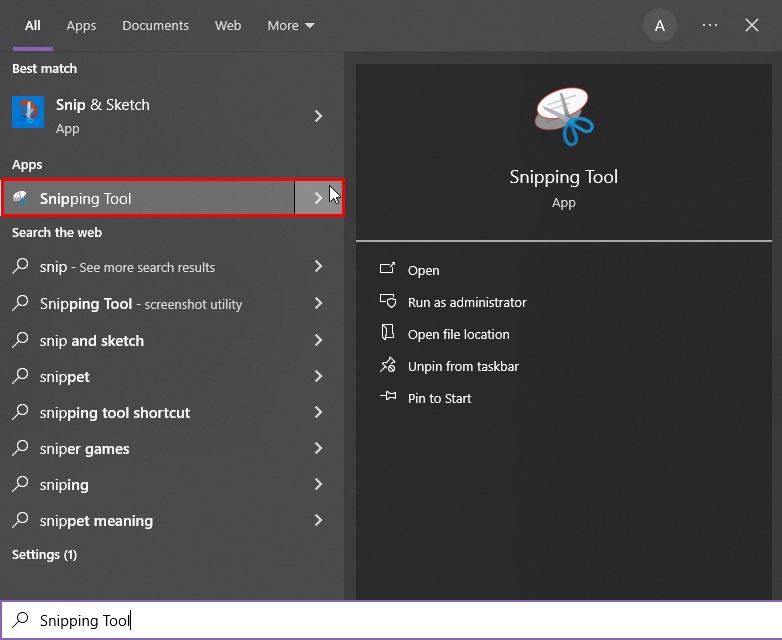Click the search box containing 'Snipping Tool'
782x640 pixels.
(391, 620)
